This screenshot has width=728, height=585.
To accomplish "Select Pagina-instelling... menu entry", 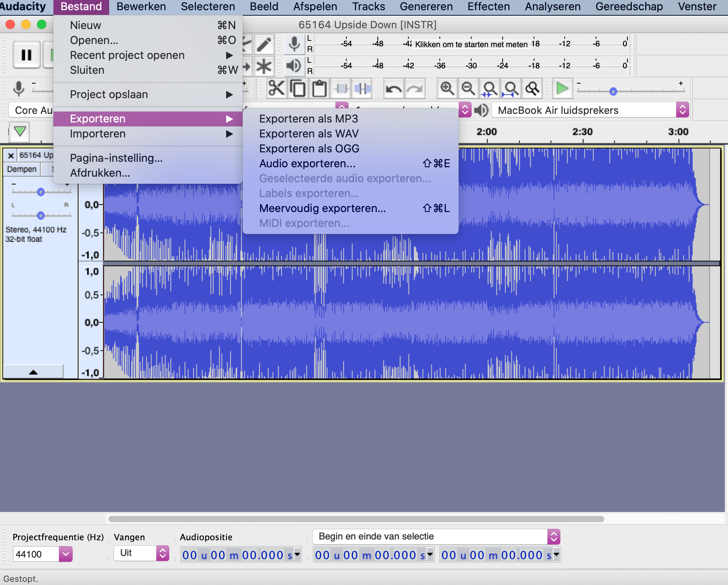I will [148, 158].
